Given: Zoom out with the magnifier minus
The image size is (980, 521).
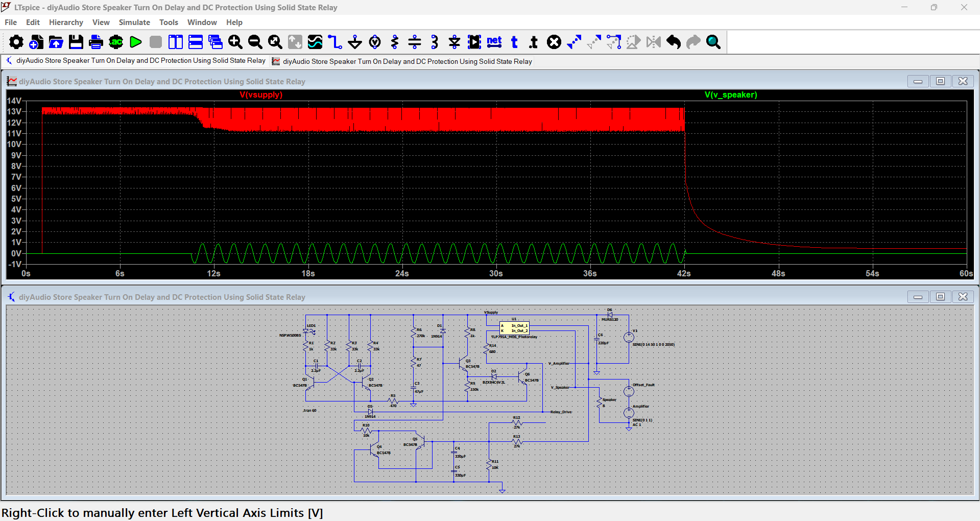Looking at the screenshot, I should click(x=255, y=42).
